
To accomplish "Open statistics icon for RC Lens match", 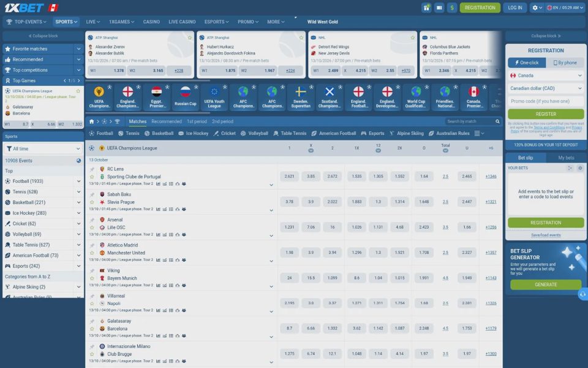I will tap(158, 184).
